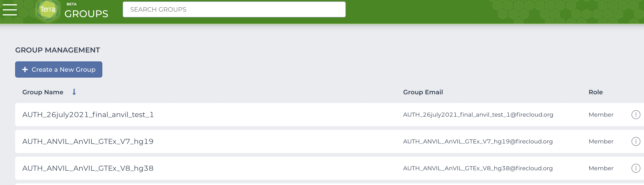The height and width of the screenshot is (185, 644).
Task: Select email AUTH_ANVIL_AnVIL_GTEx_V8_hg38@firecloud.org
Action: pos(478,168)
